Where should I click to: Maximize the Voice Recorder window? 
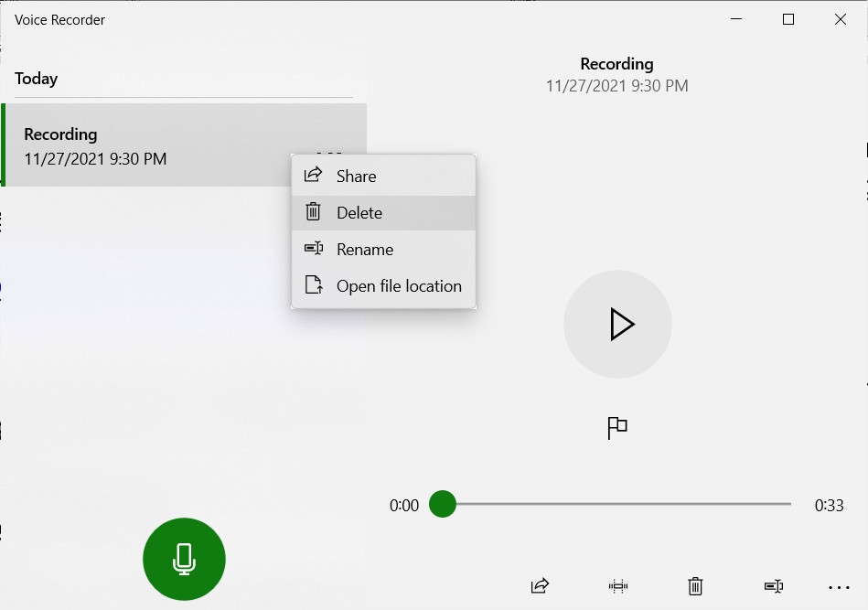[x=788, y=19]
